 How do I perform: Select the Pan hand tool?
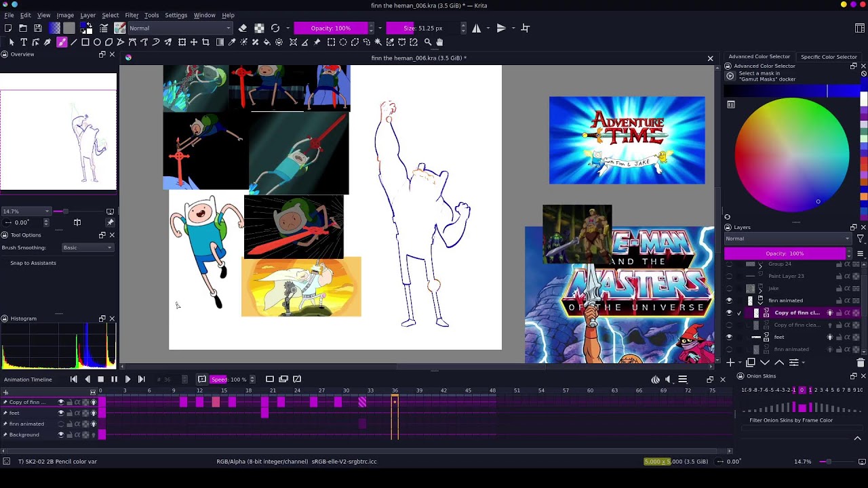[x=439, y=42]
